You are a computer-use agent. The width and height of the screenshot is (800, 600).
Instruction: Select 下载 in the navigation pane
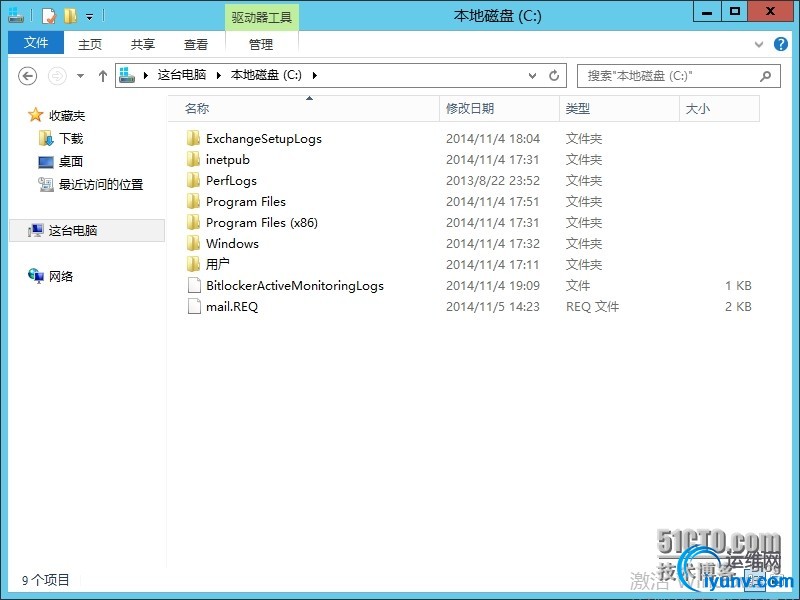[x=70, y=138]
